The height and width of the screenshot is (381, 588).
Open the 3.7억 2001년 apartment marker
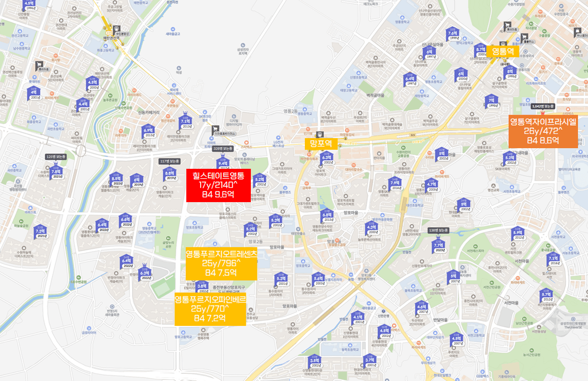[371, 361]
